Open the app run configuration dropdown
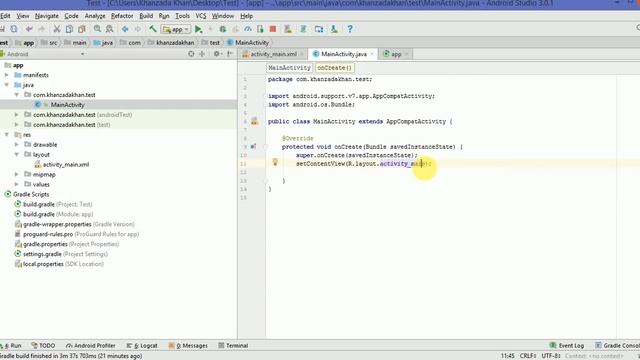This screenshot has height=360, width=640. click(x=176, y=29)
